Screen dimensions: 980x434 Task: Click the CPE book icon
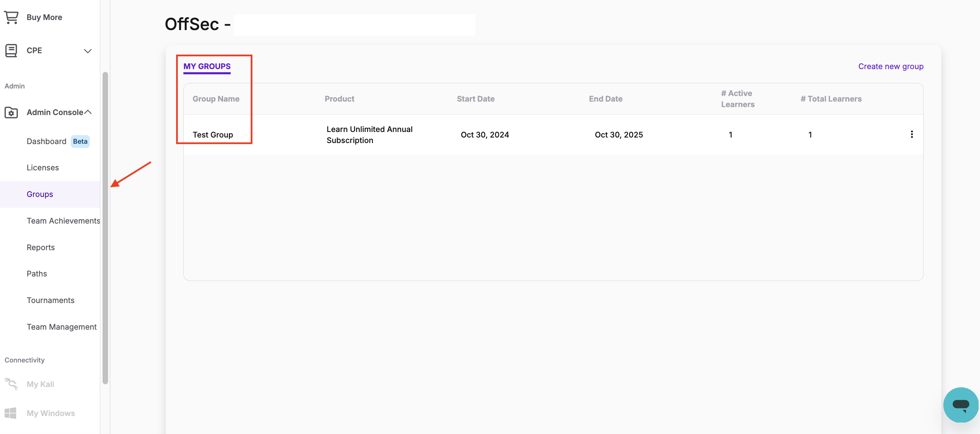(x=11, y=50)
